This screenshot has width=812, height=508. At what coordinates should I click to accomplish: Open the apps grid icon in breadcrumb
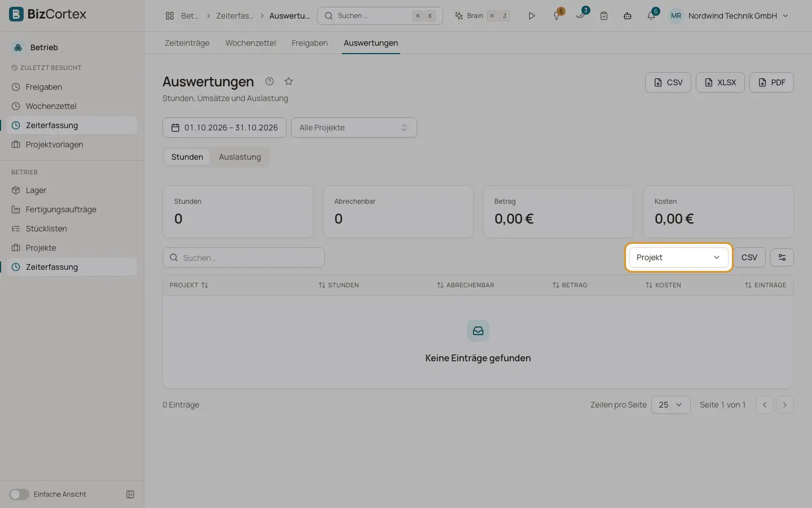point(170,16)
